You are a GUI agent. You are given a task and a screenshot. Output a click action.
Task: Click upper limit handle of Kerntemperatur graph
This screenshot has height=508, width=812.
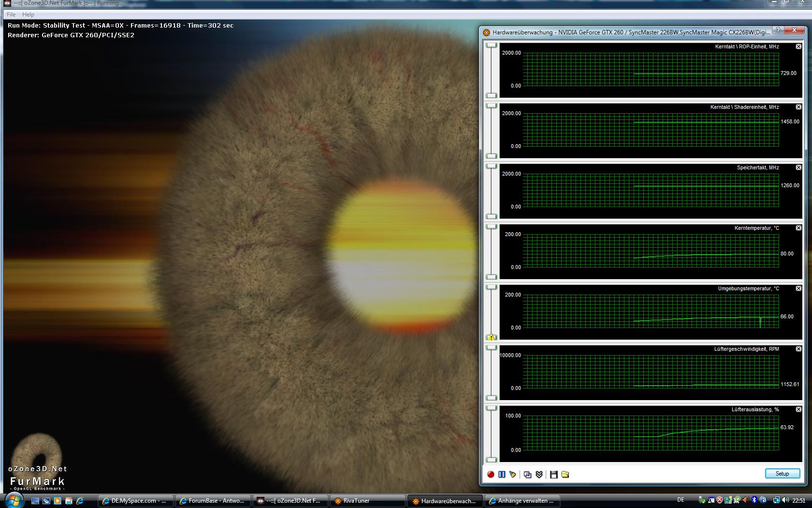[x=492, y=226]
